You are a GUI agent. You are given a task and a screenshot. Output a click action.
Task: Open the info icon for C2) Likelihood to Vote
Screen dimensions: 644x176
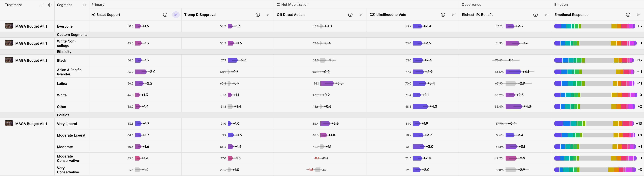coord(443,15)
